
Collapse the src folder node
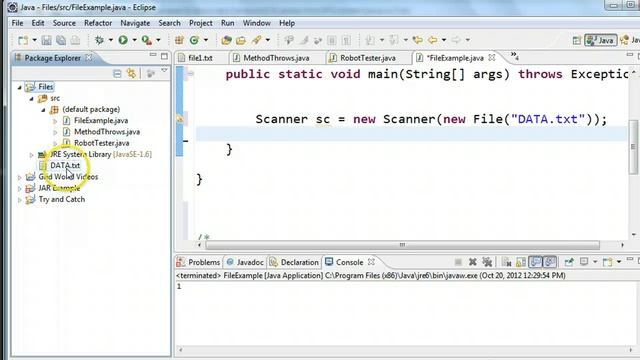[31, 98]
